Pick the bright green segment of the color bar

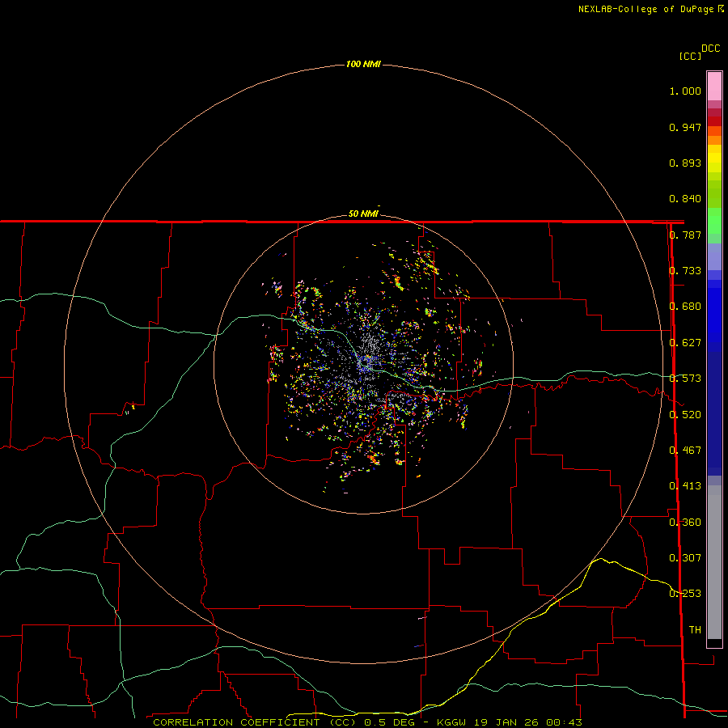714,221
